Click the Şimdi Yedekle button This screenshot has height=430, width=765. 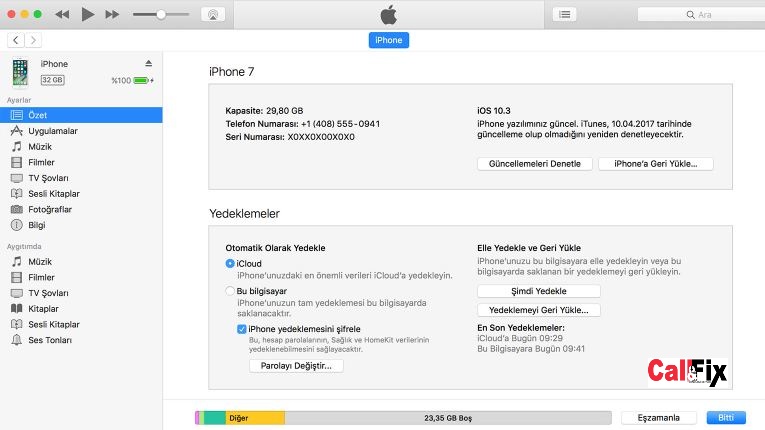coord(539,291)
